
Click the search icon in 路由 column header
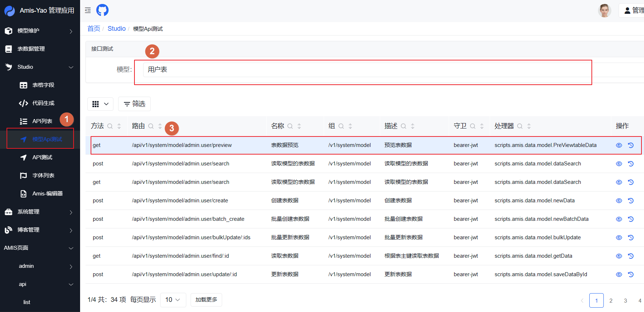tap(151, 126)
